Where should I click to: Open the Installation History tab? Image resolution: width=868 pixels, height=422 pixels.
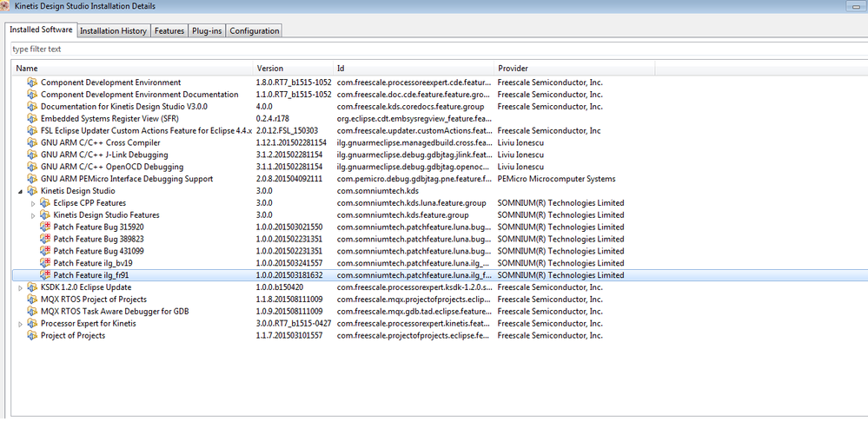114,31
